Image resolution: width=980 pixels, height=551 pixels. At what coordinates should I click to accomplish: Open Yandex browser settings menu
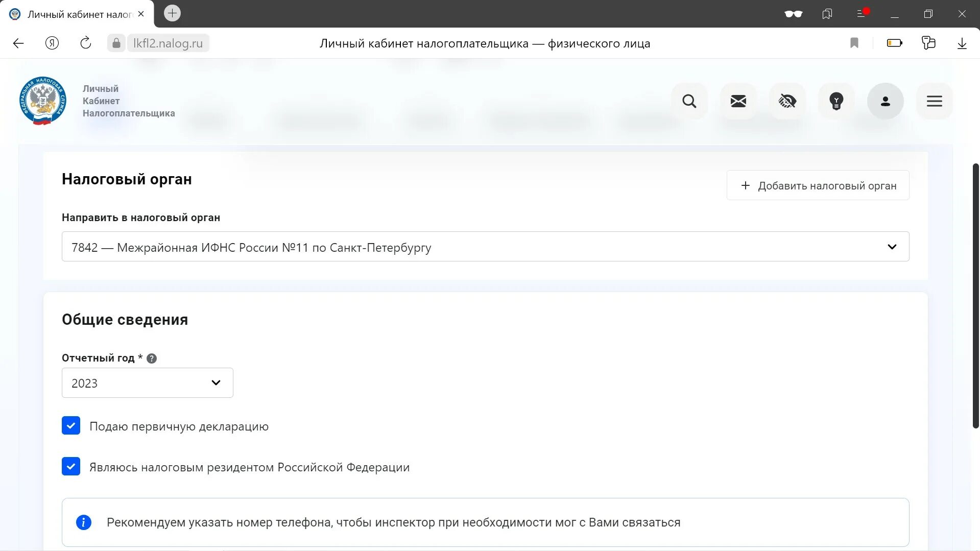click(x=862, y=14)
